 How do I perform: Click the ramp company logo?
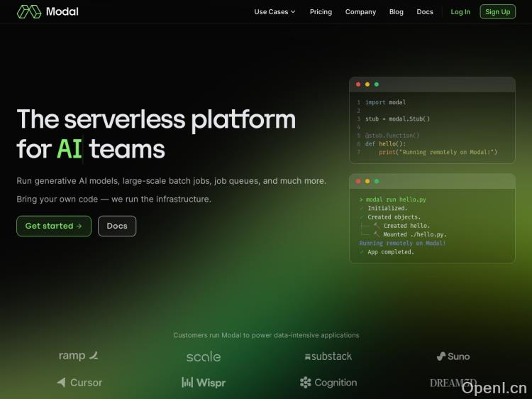coord(79,356)
